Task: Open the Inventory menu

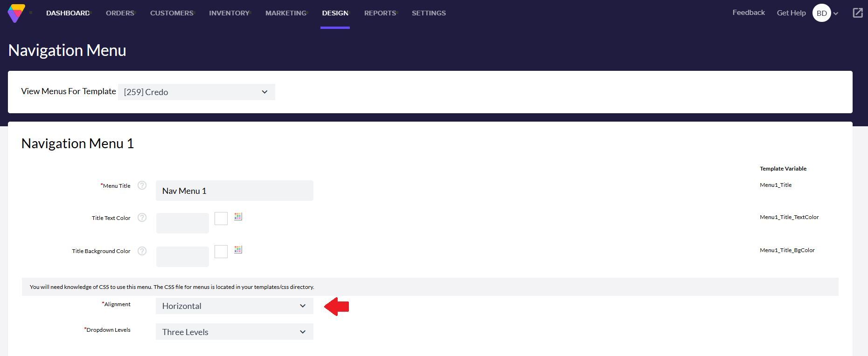Action: (x=229, y=13)
